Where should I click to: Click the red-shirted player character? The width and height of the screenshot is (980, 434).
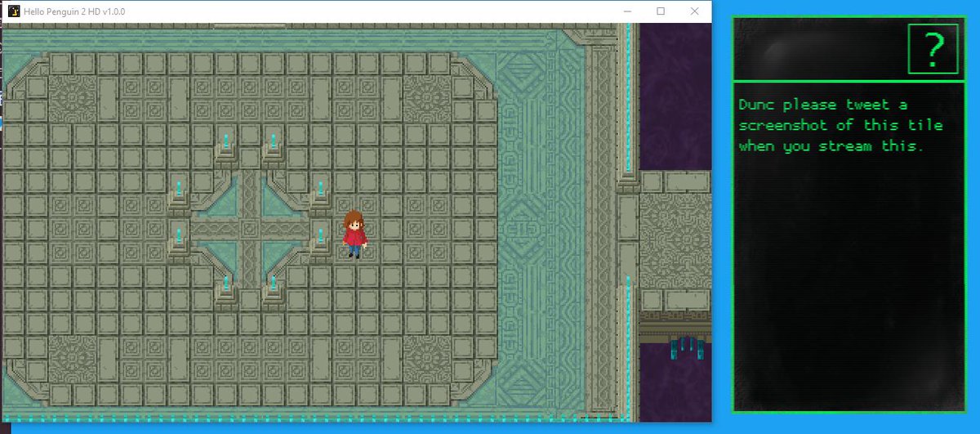tap(354, 234)
